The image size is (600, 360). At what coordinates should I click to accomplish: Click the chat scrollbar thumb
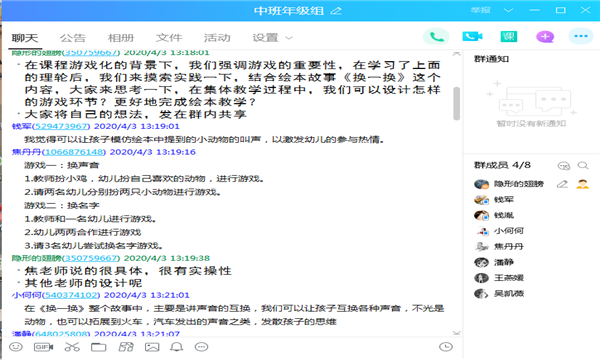pos(456,103)
